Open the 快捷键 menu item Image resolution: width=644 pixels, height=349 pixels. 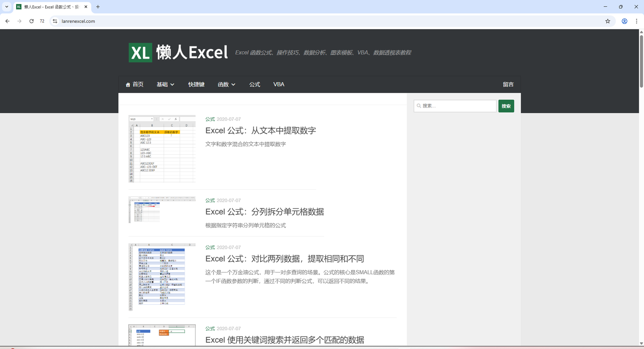(196, 85)
